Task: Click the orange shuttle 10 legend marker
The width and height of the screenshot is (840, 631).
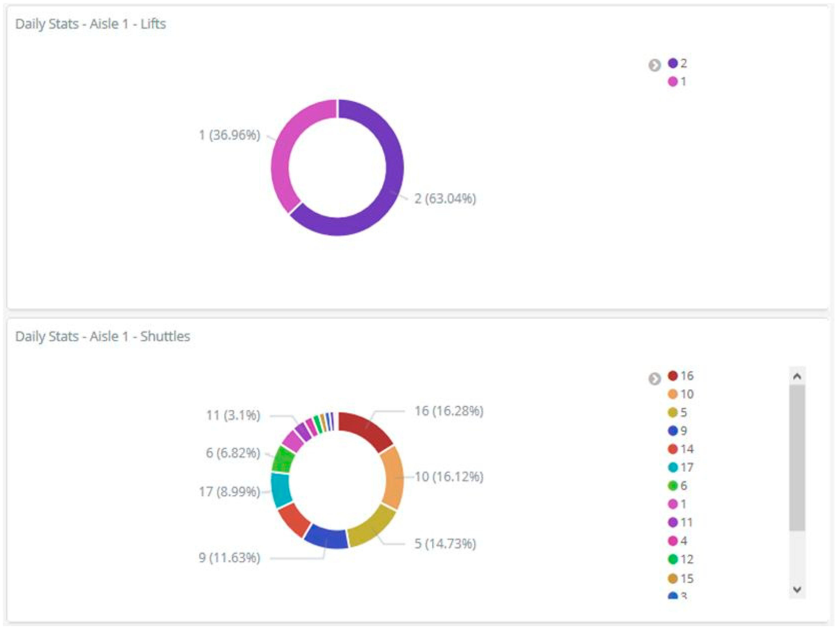Action: (x=672, y=394)
